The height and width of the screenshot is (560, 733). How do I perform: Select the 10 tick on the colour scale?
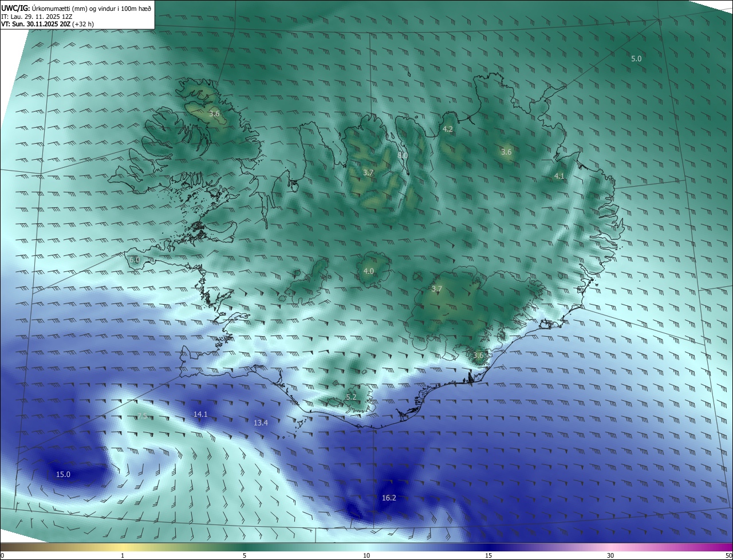(x=366, y=555)
